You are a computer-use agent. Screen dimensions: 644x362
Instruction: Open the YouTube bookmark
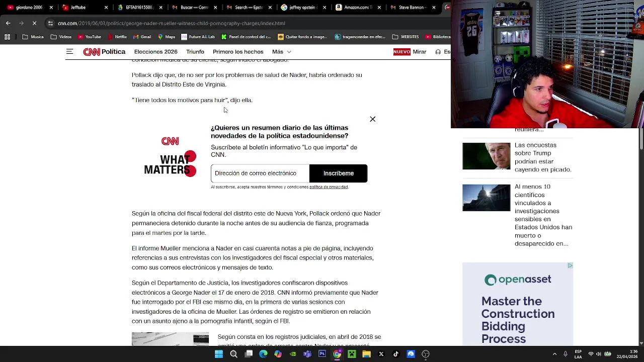click(89, 37)
